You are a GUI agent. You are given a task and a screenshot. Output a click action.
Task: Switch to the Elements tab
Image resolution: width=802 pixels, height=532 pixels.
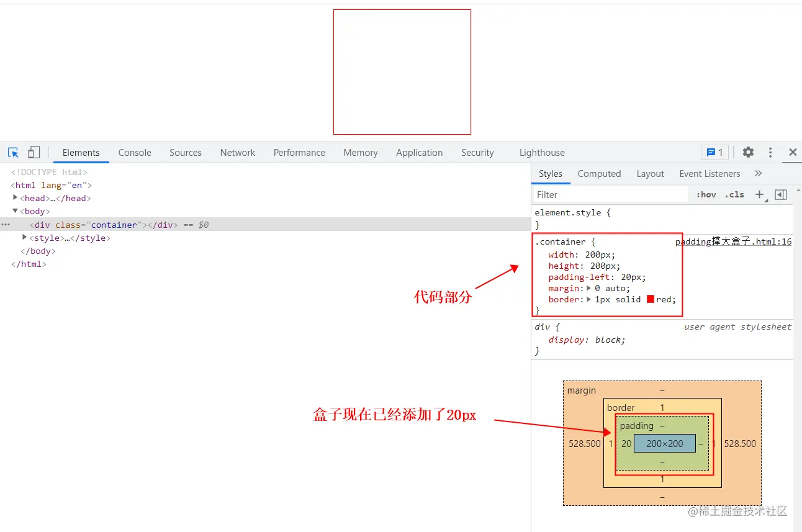click(81, 153)
